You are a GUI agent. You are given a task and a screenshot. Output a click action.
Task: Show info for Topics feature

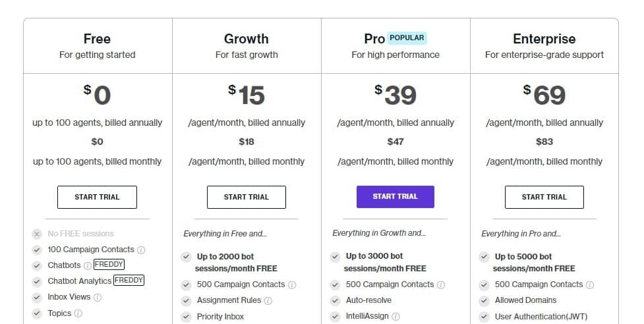[x=78, y=313]
